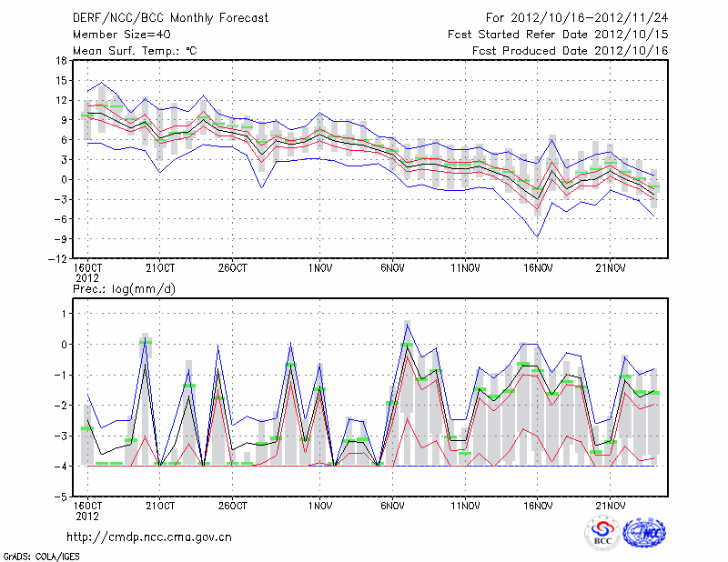
Task: Click the BCC logo icon
Action: pos(602,533)
